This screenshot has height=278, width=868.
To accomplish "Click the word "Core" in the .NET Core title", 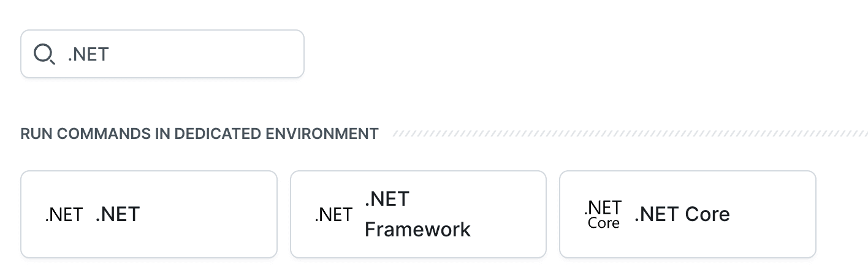I will click(x=707, y=214).
